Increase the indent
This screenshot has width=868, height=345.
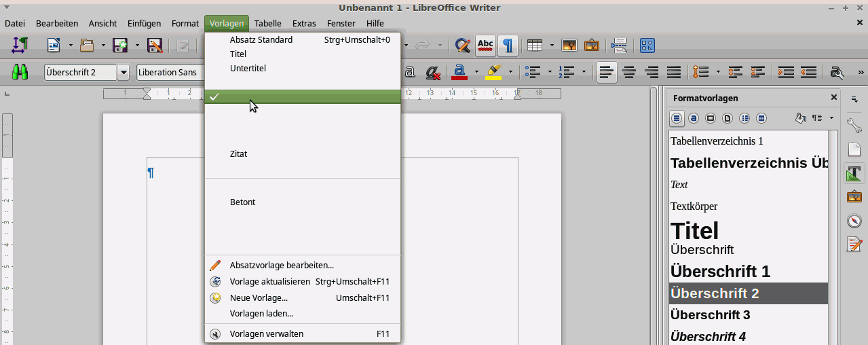786,72
